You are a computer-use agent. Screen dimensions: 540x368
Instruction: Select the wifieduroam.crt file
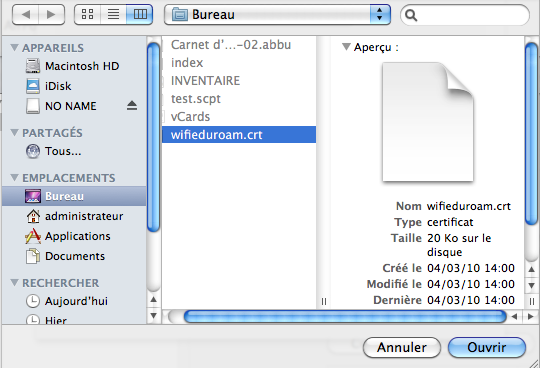pyautogui.click(x=239, y=135)
